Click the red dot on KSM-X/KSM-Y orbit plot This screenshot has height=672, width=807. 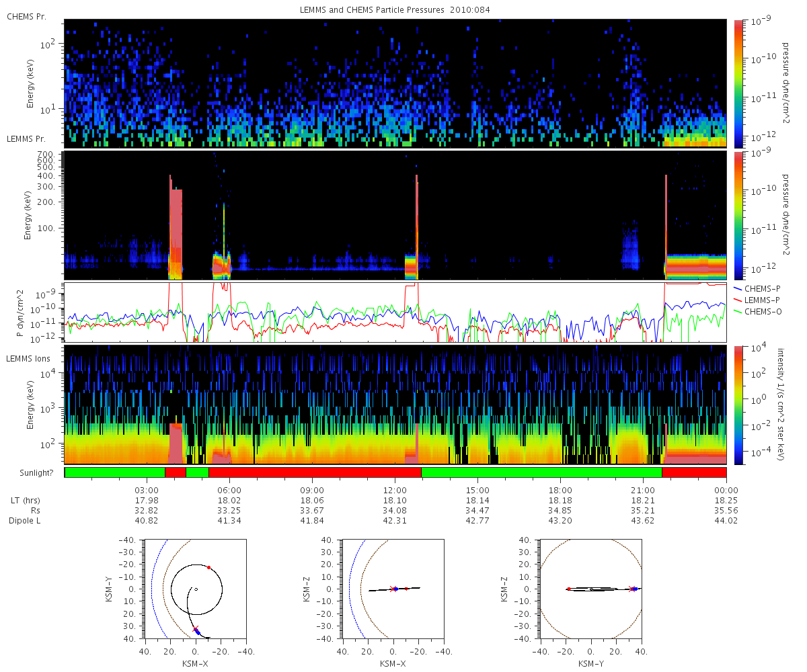(208, 568)
